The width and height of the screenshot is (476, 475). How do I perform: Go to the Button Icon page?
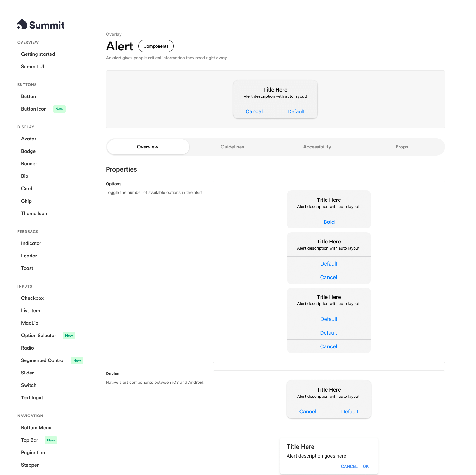coord(34,109)
